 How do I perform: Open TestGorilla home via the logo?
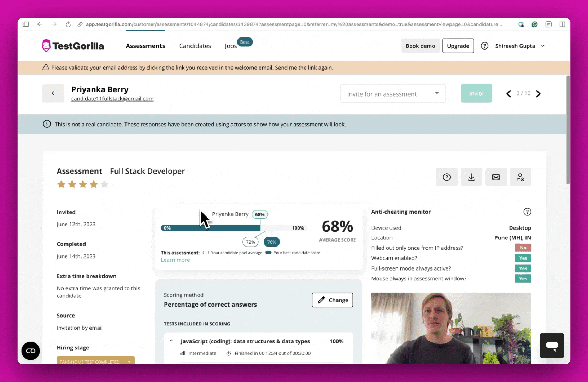coord(72,45)
